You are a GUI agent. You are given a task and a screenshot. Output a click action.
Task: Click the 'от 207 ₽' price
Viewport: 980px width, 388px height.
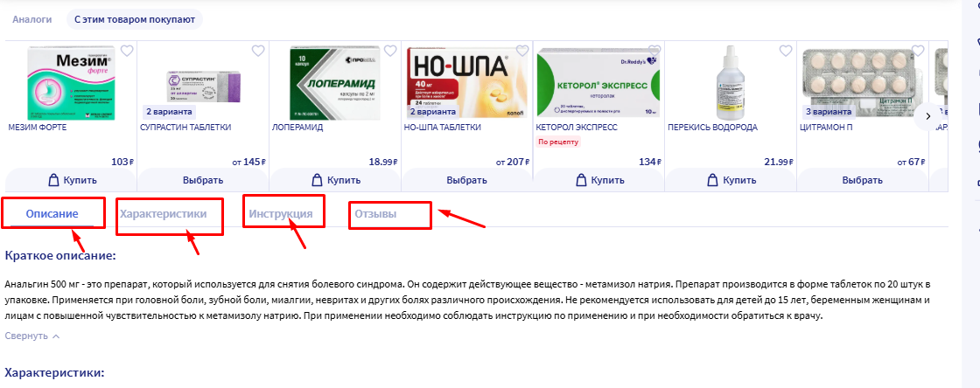pos(513,163)
